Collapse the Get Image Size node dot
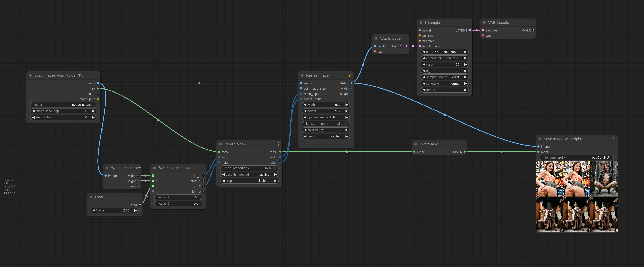 tap(107, 168)
